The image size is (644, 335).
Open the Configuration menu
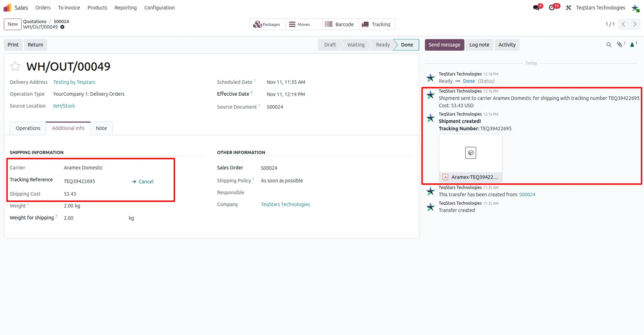coord(159,8)
